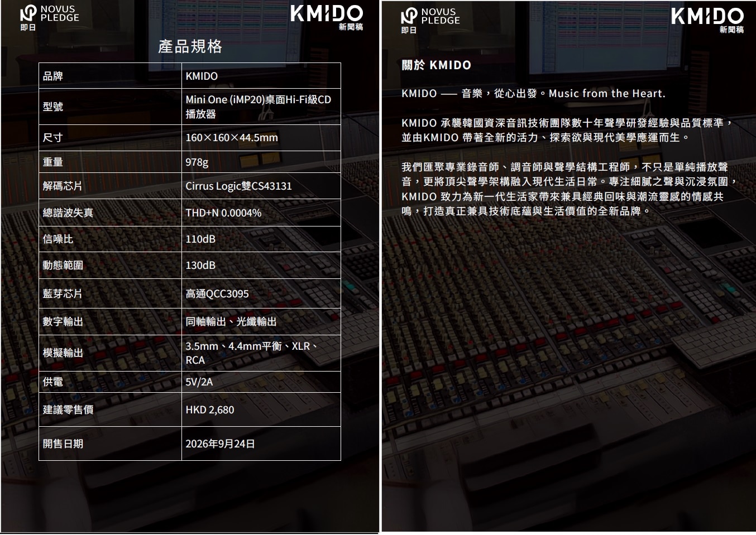Select the Cirrus Logic雙CS43131 value
The image size is (756, 535).
pos(238,186)
